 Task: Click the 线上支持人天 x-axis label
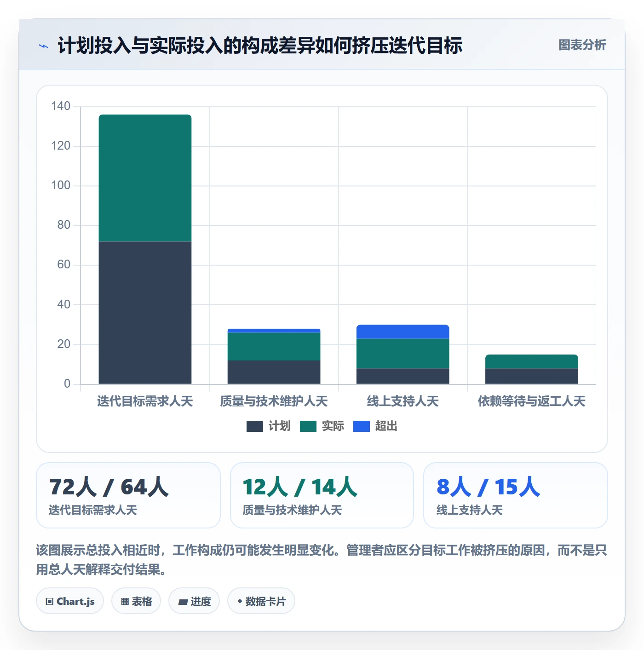tap(402, 401)
